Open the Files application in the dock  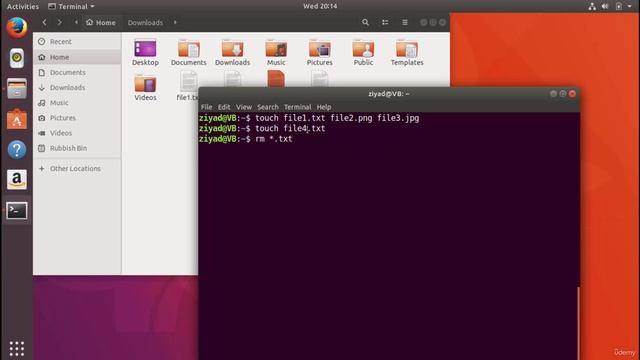[x=17, y=89]
